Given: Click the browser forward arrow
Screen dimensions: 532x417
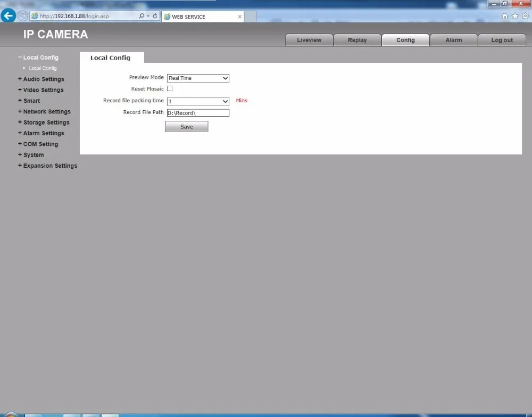Looking at the screenshot, I should click(x=22, y=16).
